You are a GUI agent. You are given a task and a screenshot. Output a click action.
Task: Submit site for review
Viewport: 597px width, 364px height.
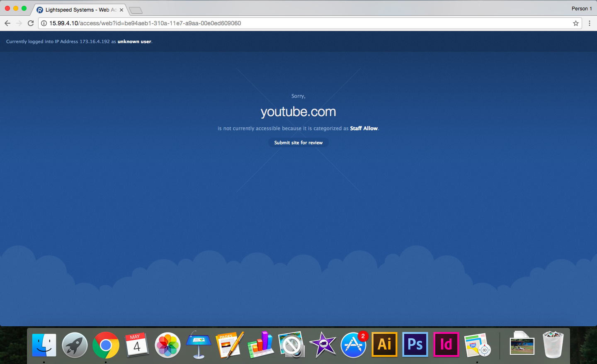298,143
